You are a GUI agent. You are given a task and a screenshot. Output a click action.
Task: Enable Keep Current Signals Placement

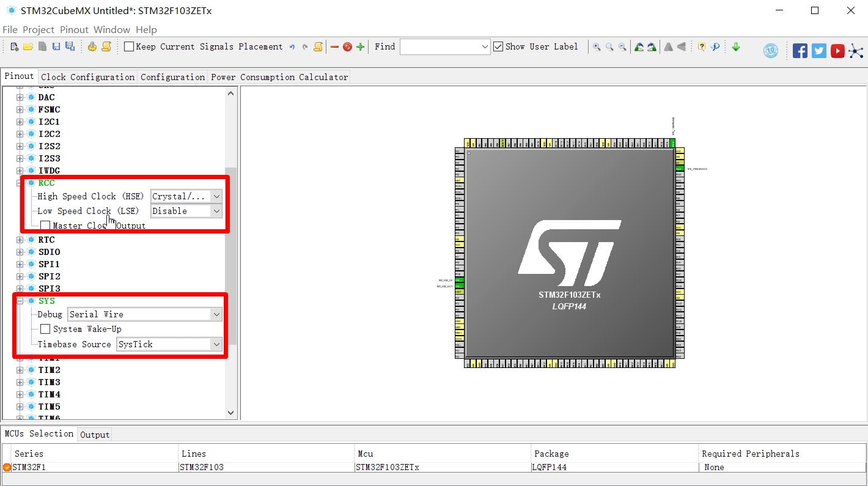point(128,46)
